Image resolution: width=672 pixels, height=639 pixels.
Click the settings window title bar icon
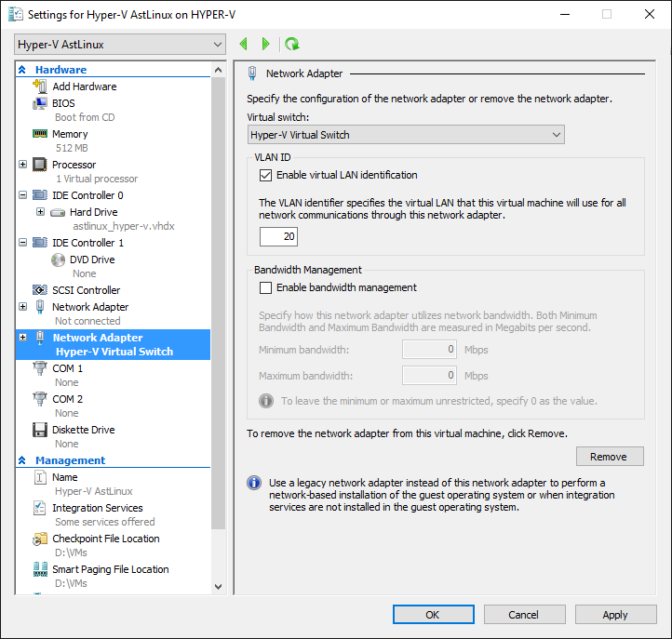click(x=16, y=14)
